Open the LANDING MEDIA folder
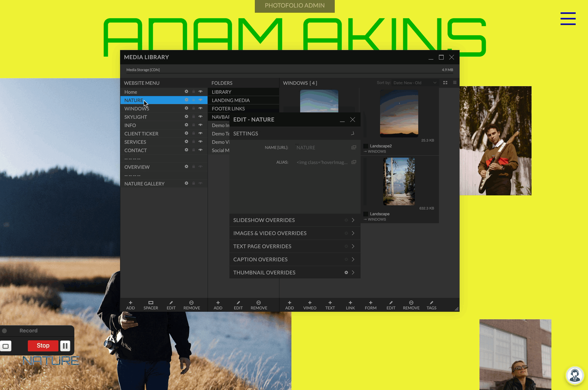The width and height of the screenshot is (588, 390). coord(231,100)
